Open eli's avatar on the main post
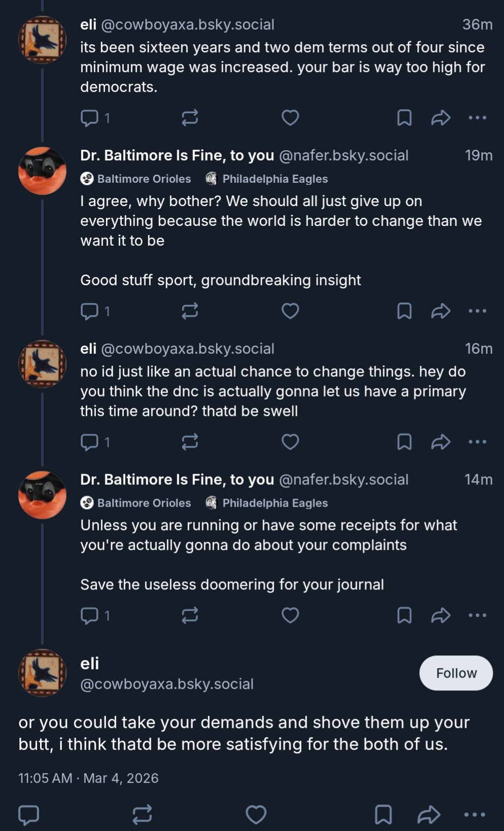Viewport: 504px width, 831px height. (x=43, y=673)
